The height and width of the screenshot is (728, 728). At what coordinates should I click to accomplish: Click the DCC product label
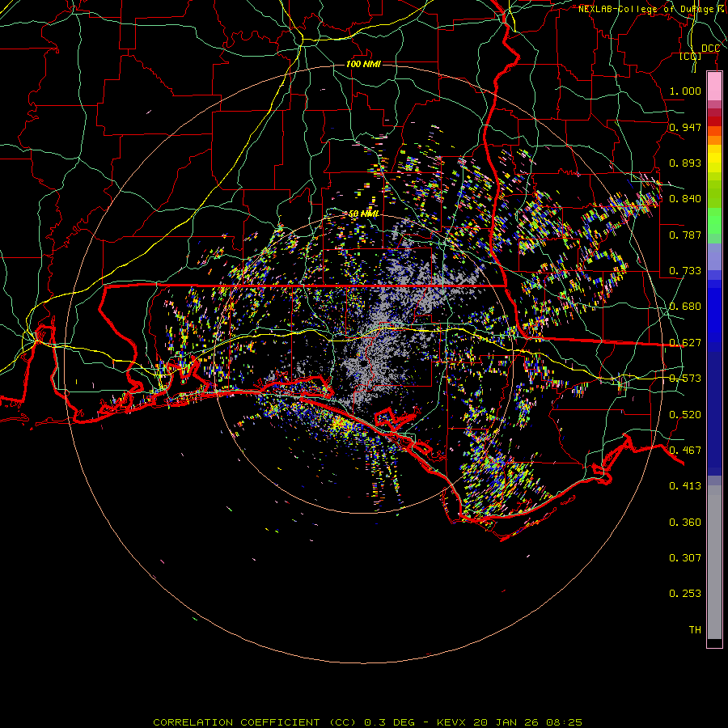click(710, 49)
